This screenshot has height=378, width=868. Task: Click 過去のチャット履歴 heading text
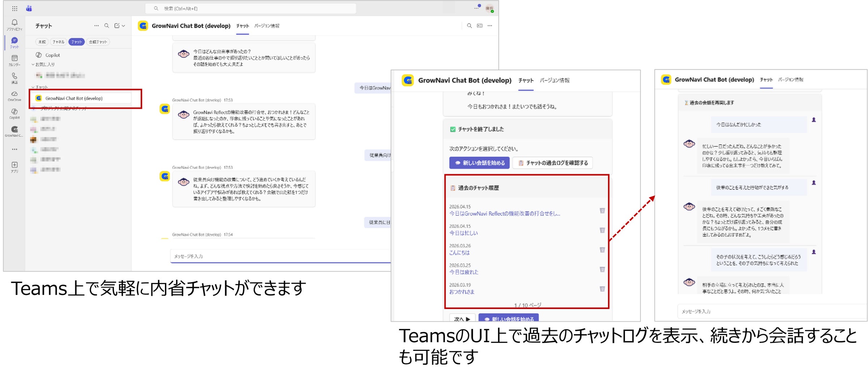(x=478, y=188)
